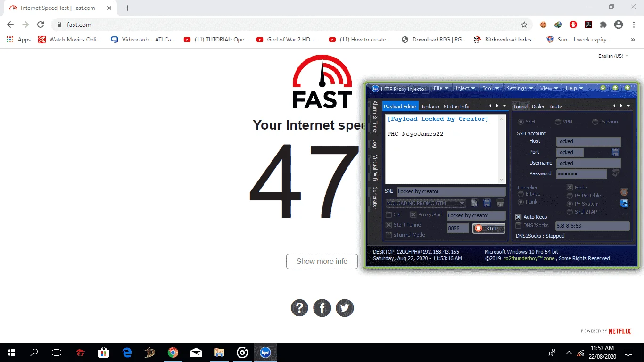Image resolution: width=644 pixels, height=362 pixels.
Task: Open the Fast.com help question mark icon
Action: (299, 308)
